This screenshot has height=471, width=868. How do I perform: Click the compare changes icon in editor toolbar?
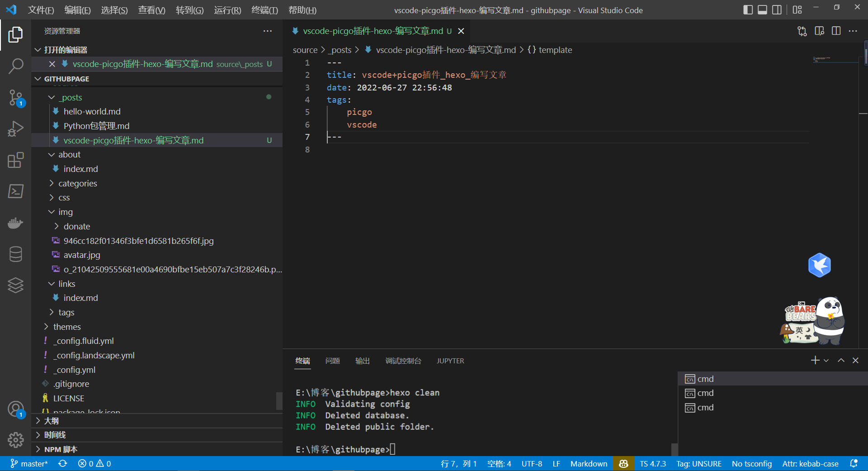point(802,31)
